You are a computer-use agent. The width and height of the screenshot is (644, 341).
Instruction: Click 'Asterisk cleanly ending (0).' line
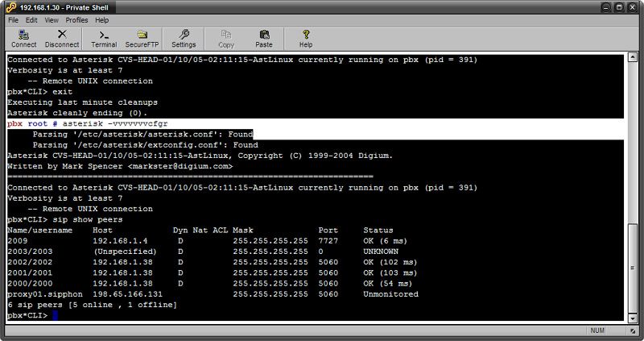(x=77, y=113)
